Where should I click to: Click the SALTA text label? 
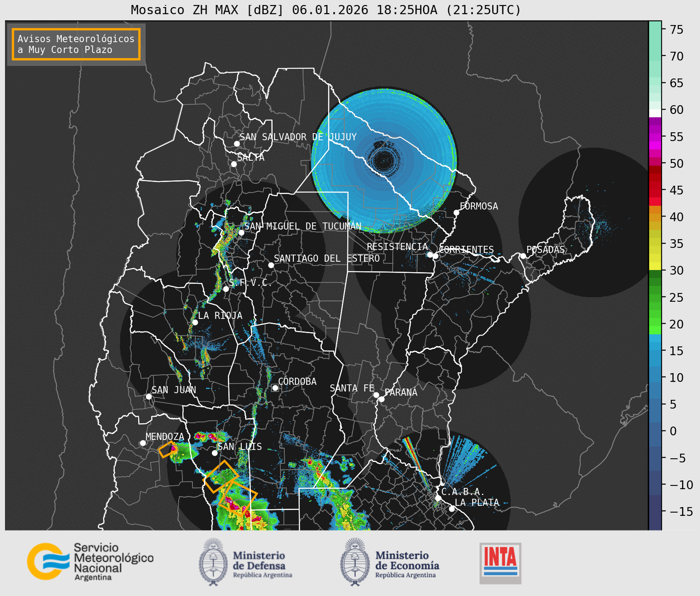click(251, 157)
